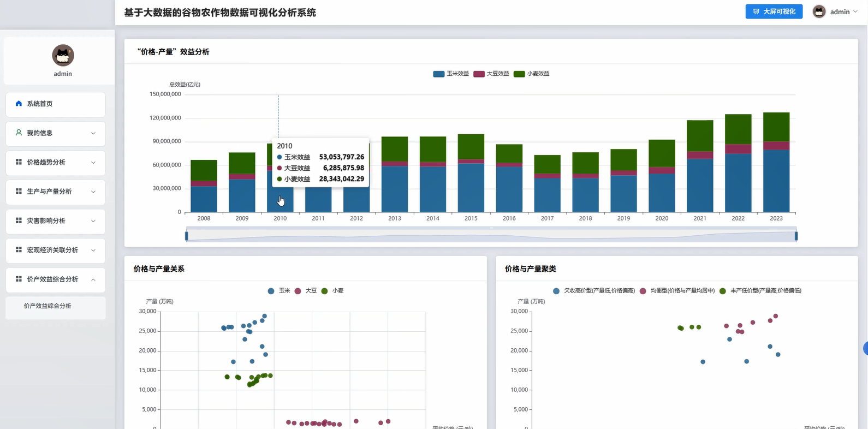Click the grid icon beside 灾害影响分析
The width and height of the screenshot is (868, 429).
pos(19,221)
